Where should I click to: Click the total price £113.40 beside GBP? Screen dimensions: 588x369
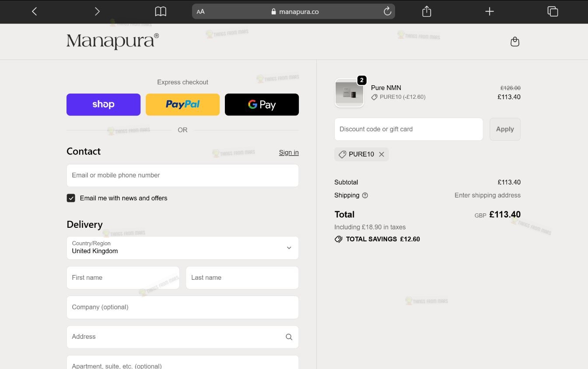(505, 215)
